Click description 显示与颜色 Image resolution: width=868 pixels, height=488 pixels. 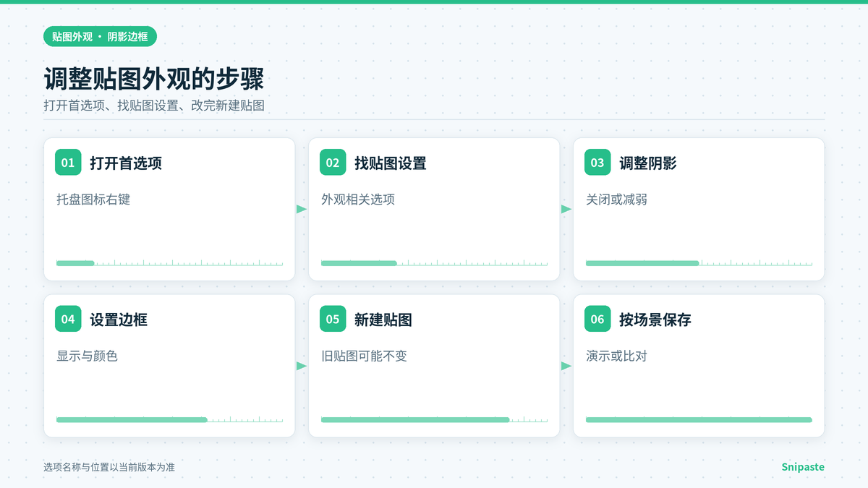87,356
